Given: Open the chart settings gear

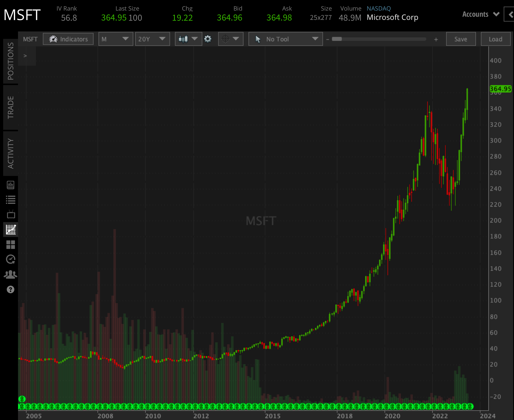Looking at the screenshot, I should [x=208, y=39].
